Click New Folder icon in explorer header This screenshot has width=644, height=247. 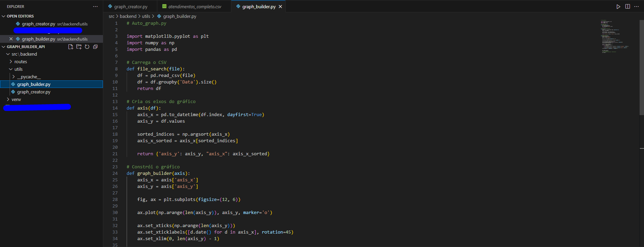(x=79, y=47)
